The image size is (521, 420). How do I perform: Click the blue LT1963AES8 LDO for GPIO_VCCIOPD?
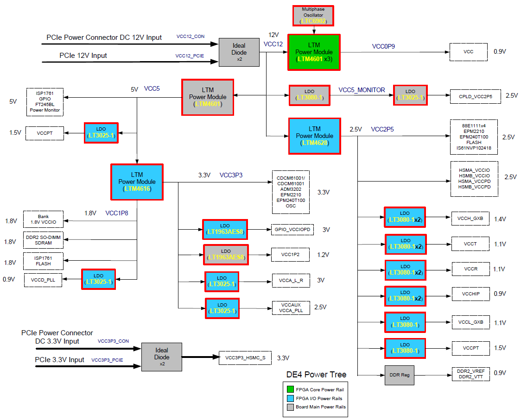(225, 229)
